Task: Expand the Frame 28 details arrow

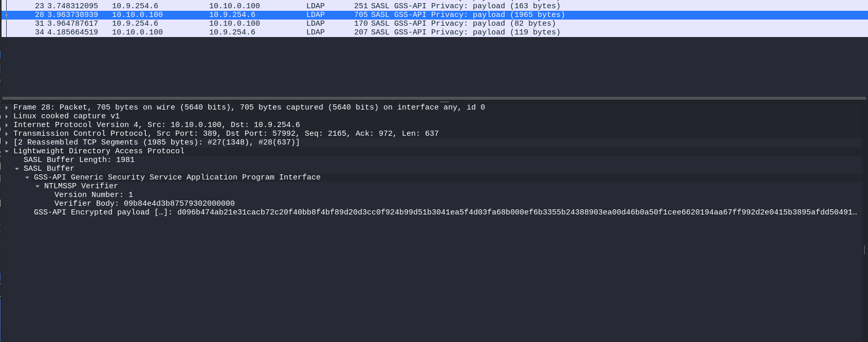Action: (x=7, y=107)
